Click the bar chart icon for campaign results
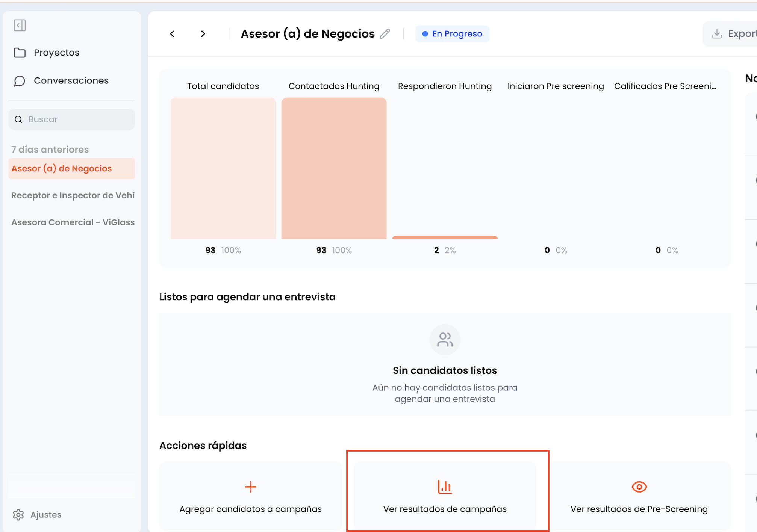757x532 pixels. point(445,487)
